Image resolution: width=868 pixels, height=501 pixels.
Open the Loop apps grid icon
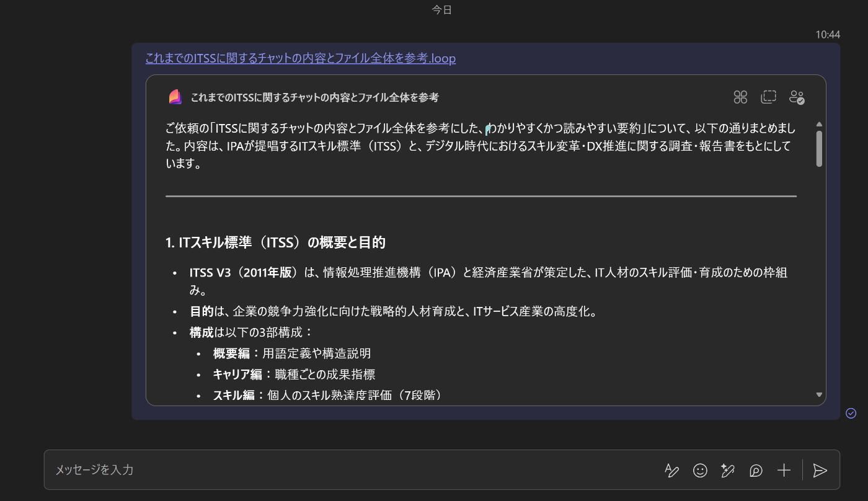click(x=740, y=97)
